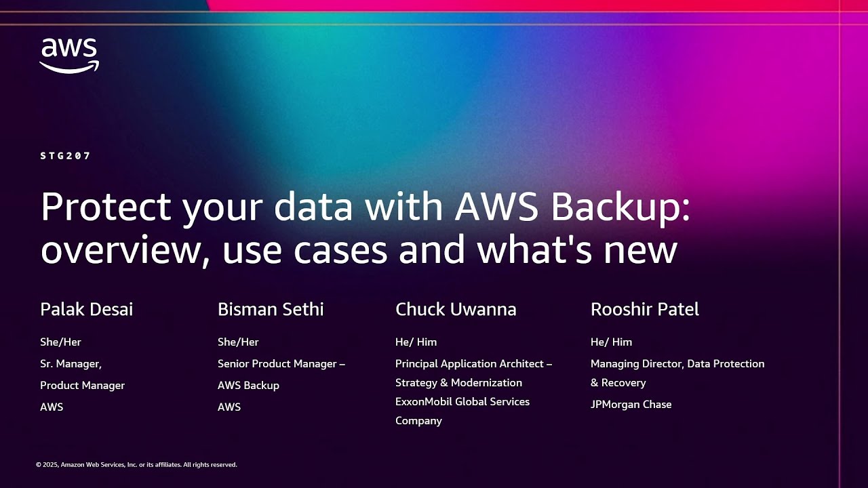Click the JPMorgan Chase company name
This screenshot has width=868, height=488.
[631, 405]
